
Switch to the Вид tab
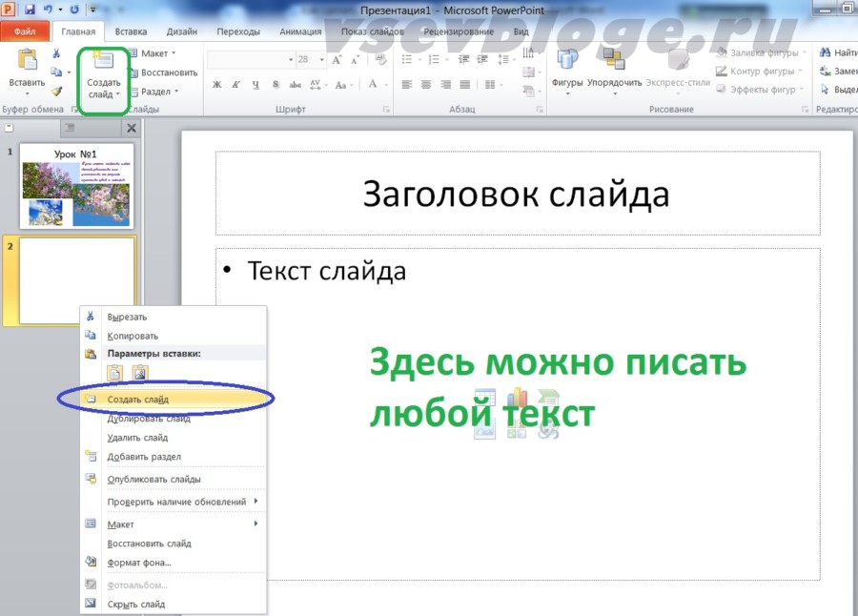(x=521, y=31)
